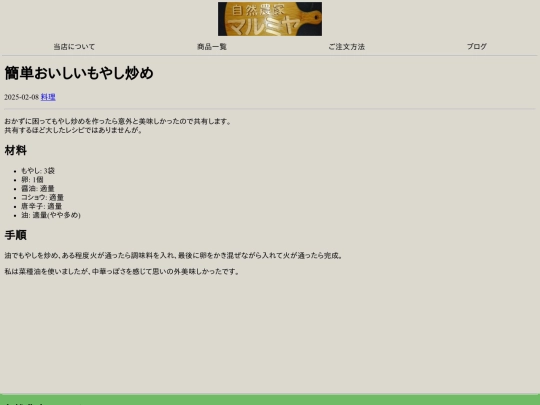Click the heading 簡単おいしいもやし炒め
540x405 pixels.
79,73
